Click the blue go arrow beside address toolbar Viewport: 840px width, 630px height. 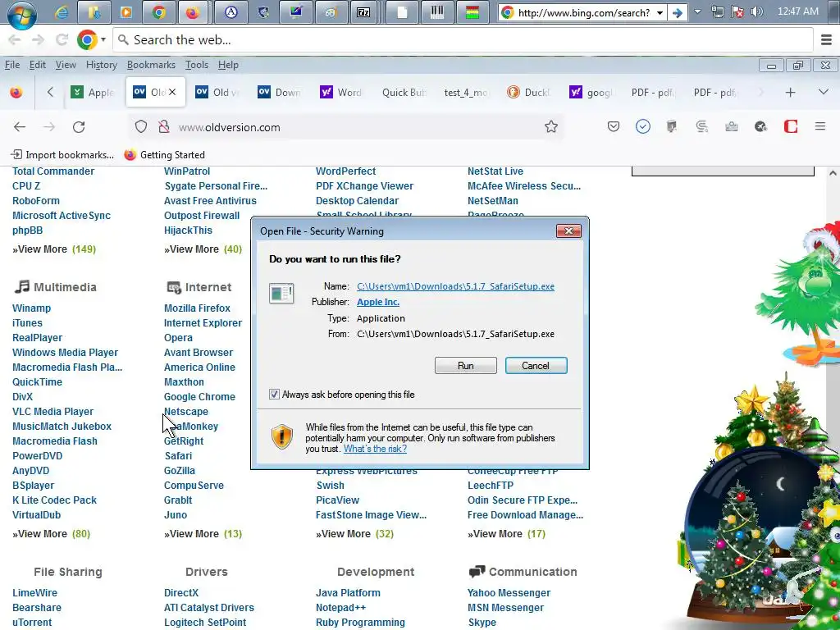coord(677,12)
